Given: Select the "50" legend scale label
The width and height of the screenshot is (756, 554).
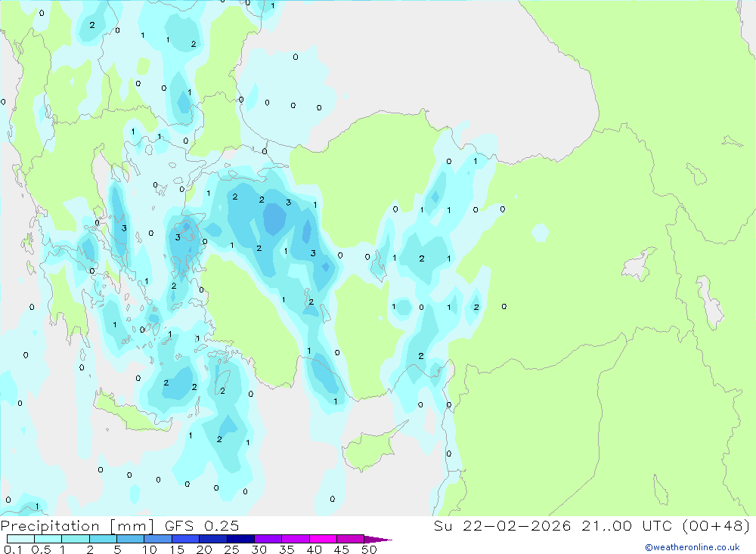Looking at the screenshot, I should [369, 549].
